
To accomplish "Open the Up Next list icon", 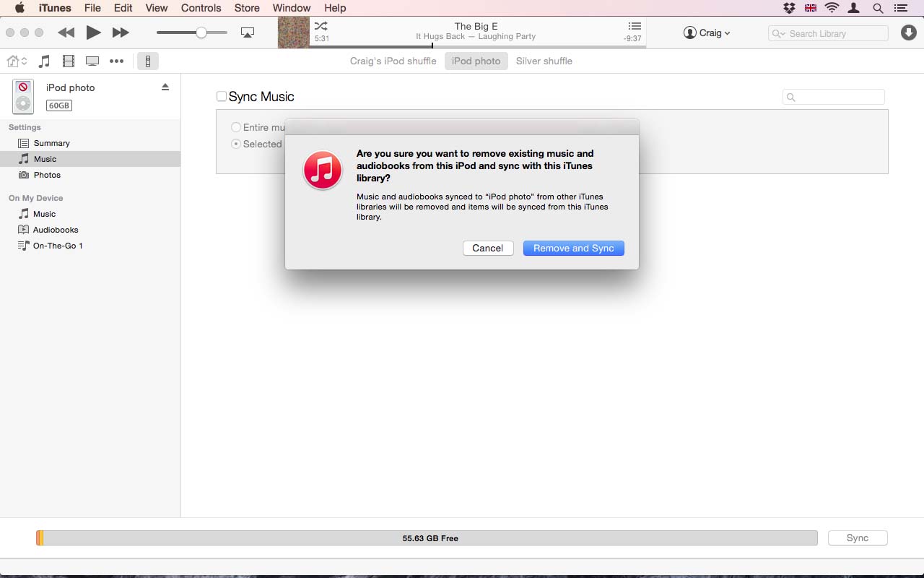I will point(635,26).
